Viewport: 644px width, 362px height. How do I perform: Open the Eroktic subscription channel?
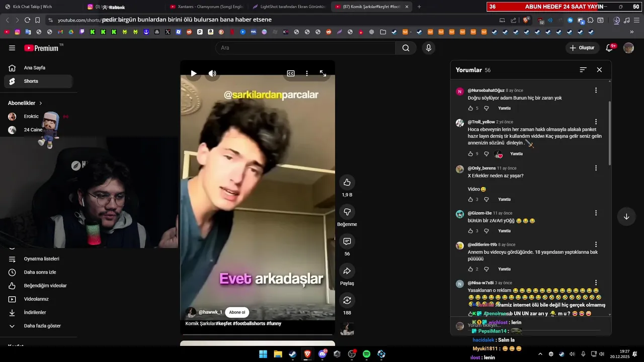[x=31, y=117]
